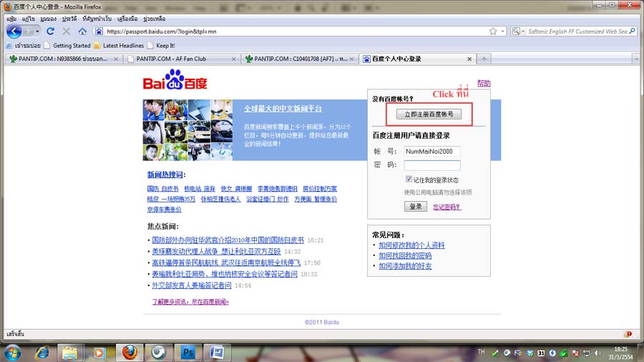The image size is (644, 362).
Task: Reload the page with the refresh icon
Action: 51,31
